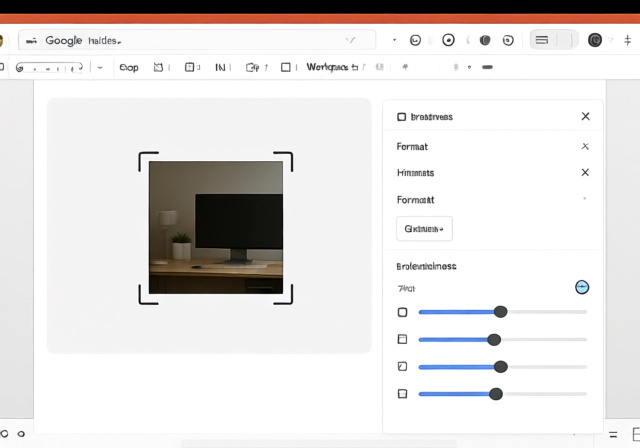Click the hamburger lines icon in browser toolbar
The height and width of the screenshot is (448, 640).
coord(541,40)
